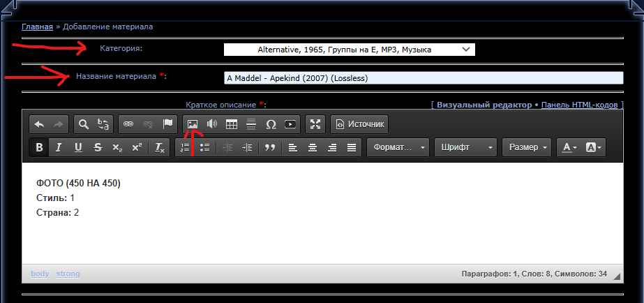Click the insert image icon
644x303 pixels.
click(193, 124)
